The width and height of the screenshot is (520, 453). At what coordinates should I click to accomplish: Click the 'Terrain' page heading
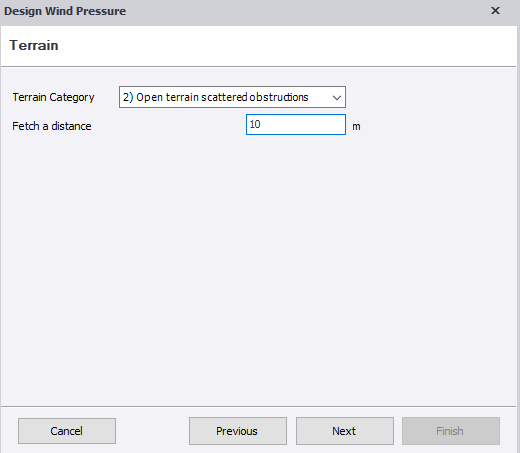(34, 45)
